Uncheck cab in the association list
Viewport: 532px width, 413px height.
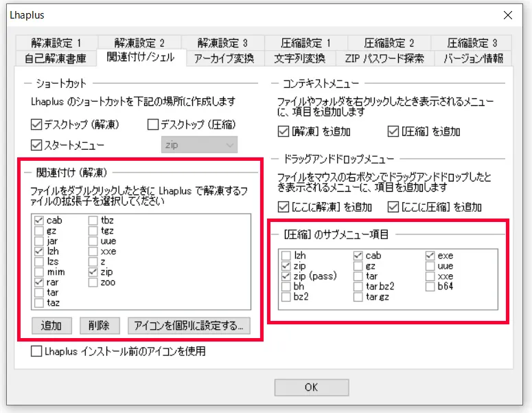39,221
